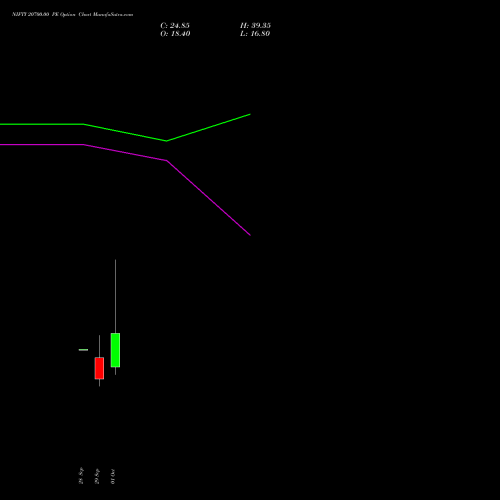
Task: Click the 01 Oct date label
Action: coord(113,476)
